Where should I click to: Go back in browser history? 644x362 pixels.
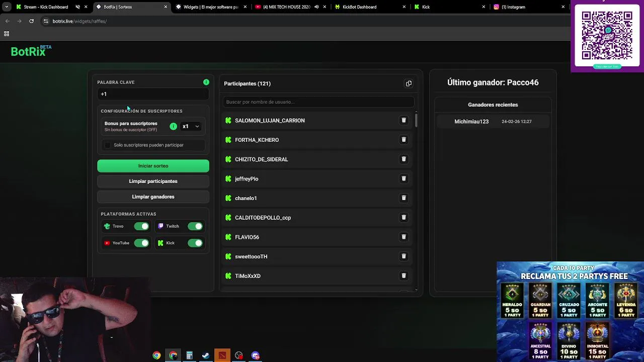(7, 21)
